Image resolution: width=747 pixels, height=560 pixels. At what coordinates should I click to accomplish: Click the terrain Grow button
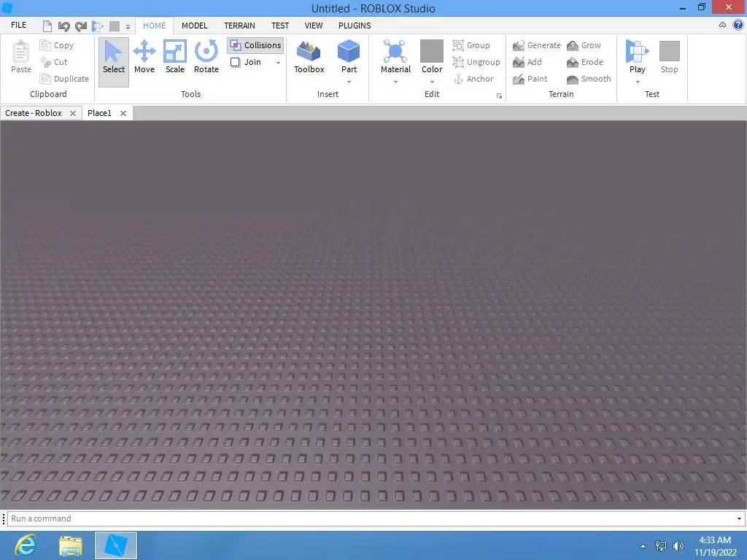[x=584, y=45]
